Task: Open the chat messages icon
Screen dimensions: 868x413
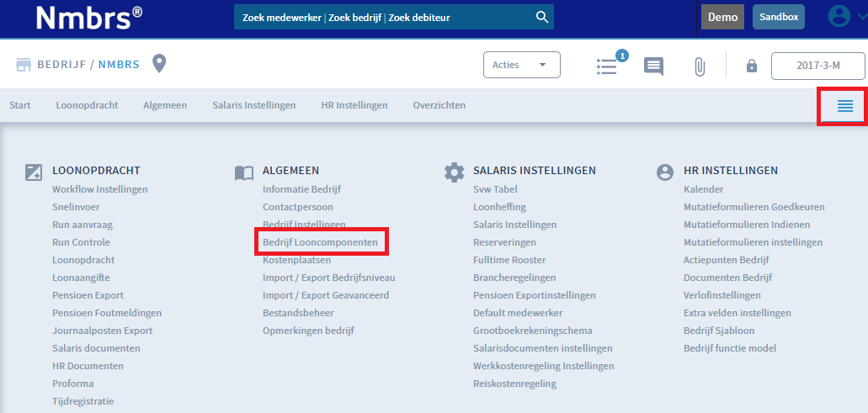Action: 653,66
